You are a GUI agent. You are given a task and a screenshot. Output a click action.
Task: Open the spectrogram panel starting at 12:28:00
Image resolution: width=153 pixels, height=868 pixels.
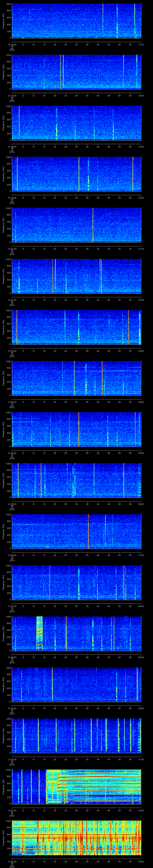[76, 634]
